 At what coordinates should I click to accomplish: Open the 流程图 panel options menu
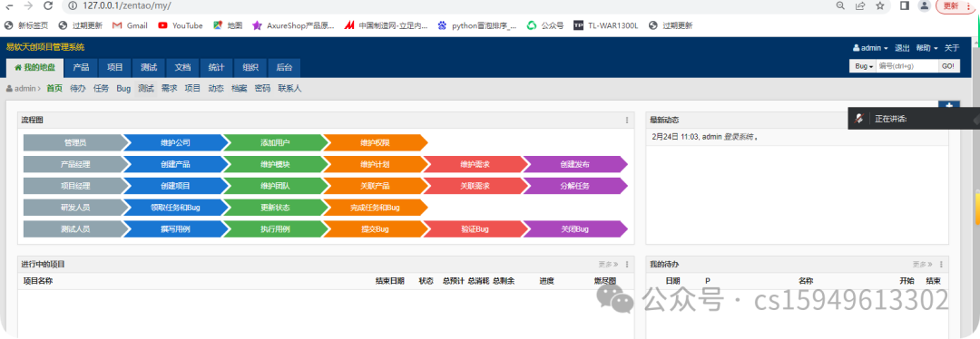pos(627,120)
